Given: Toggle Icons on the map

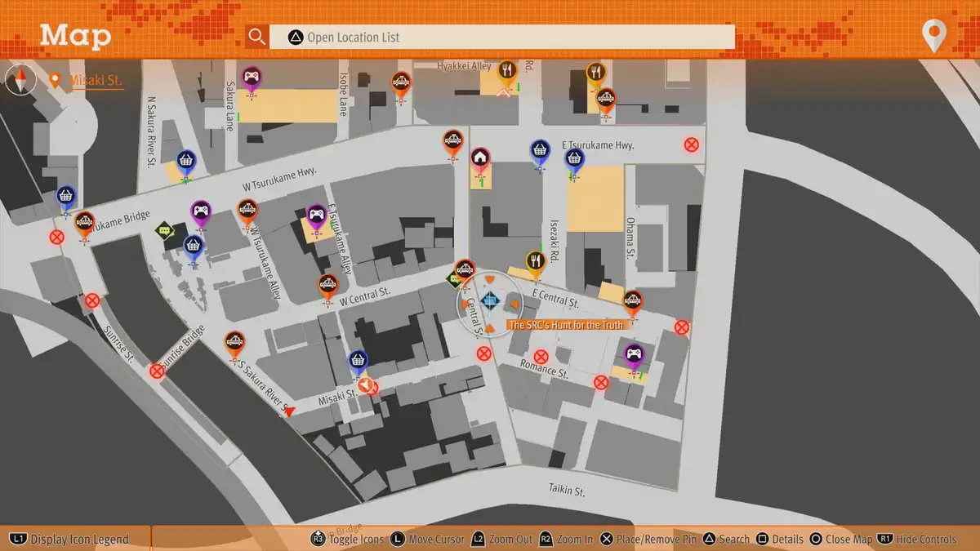Looking at the screenshot, I should [349, 540].
